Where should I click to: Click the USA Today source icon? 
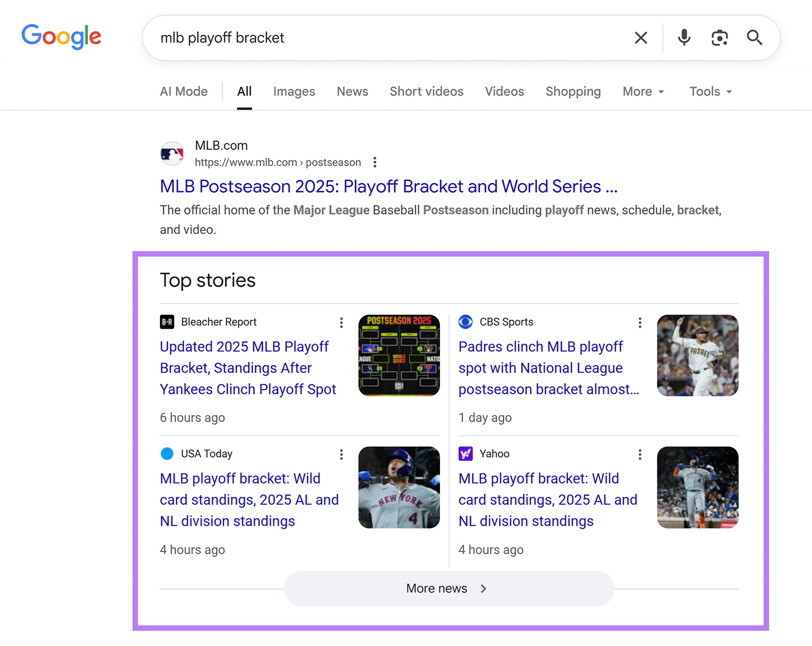(167, 453)
